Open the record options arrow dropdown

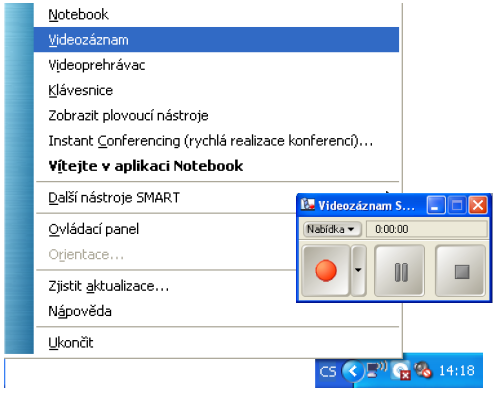click(358, 270)
